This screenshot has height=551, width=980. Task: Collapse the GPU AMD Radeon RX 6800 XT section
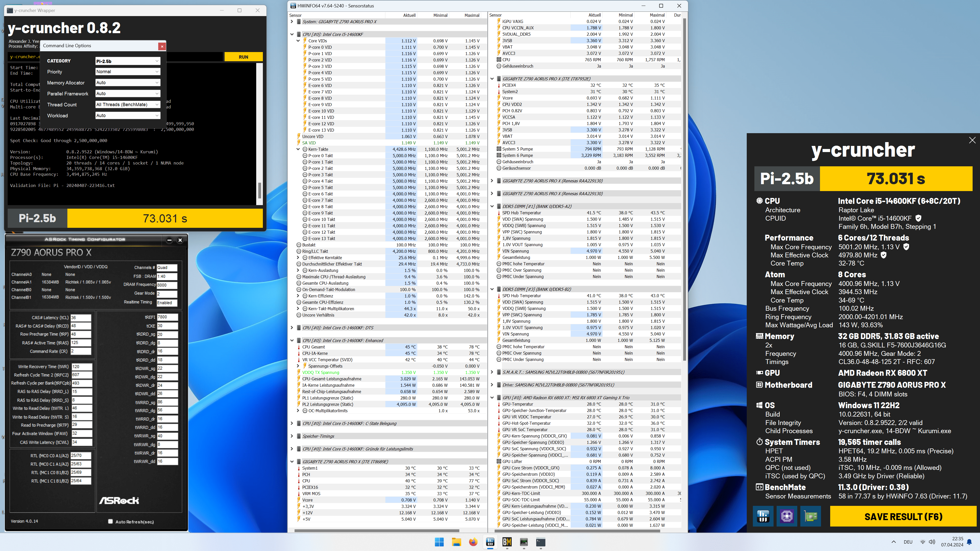tap(492, 398)
